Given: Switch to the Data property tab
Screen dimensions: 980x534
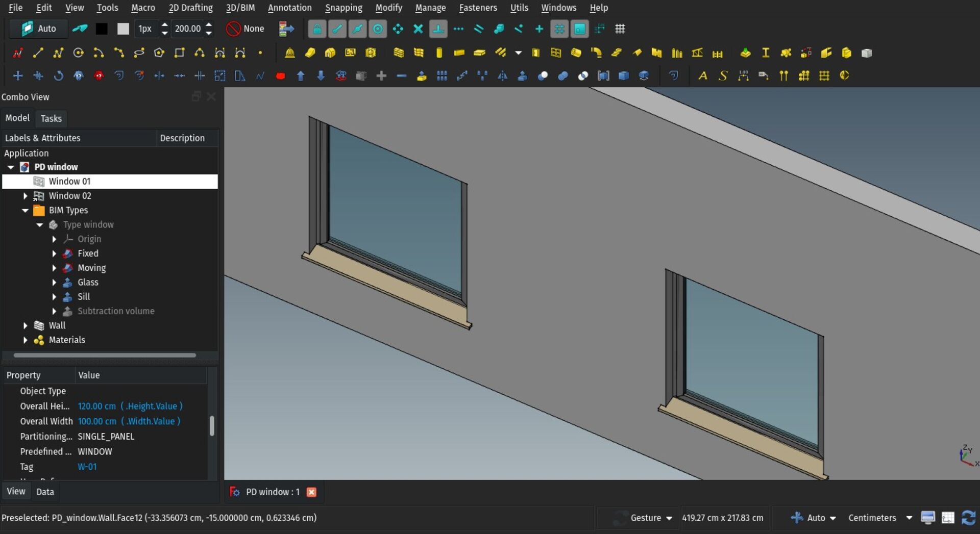Looking at the screenshot, I should point(45,492).
